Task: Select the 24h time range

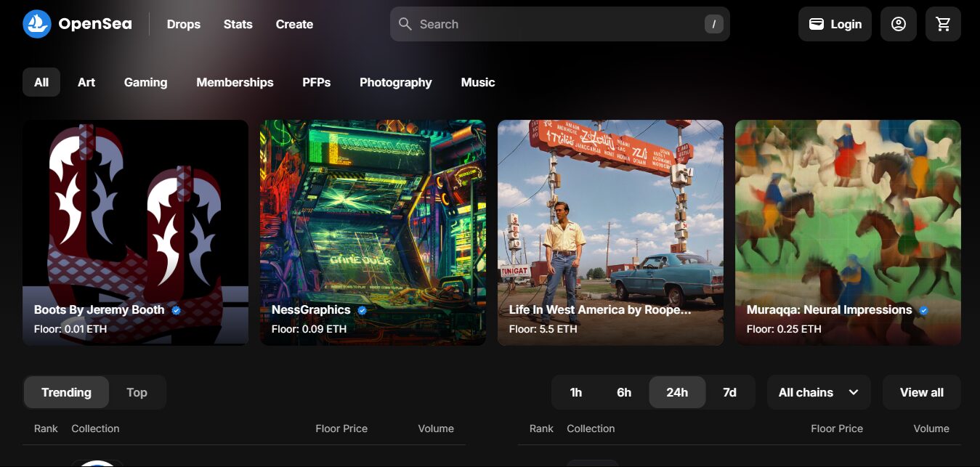Action: (x=677, y=392)
